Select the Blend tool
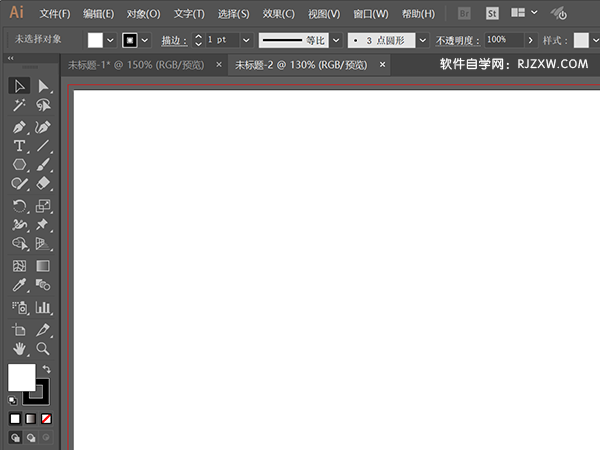The width and height of the screenshot is (600, 450). (43, 285)
